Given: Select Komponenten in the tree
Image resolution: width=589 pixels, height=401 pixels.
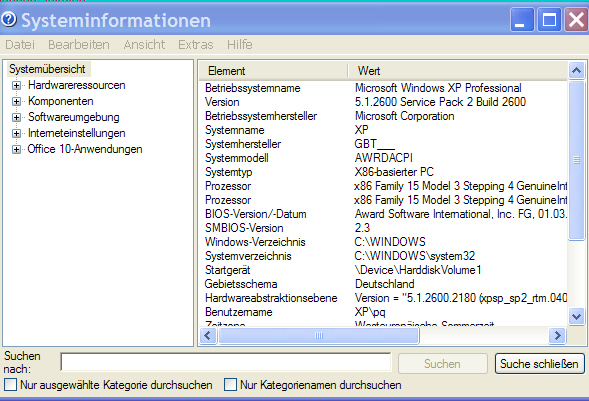Looking at the screenshot, I should (x=61, y=101).
